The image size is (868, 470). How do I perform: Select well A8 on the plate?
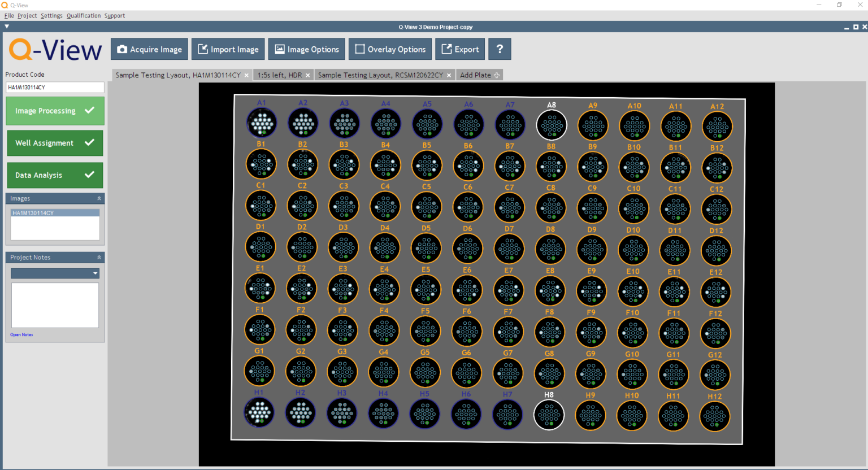tap(551, 124)
